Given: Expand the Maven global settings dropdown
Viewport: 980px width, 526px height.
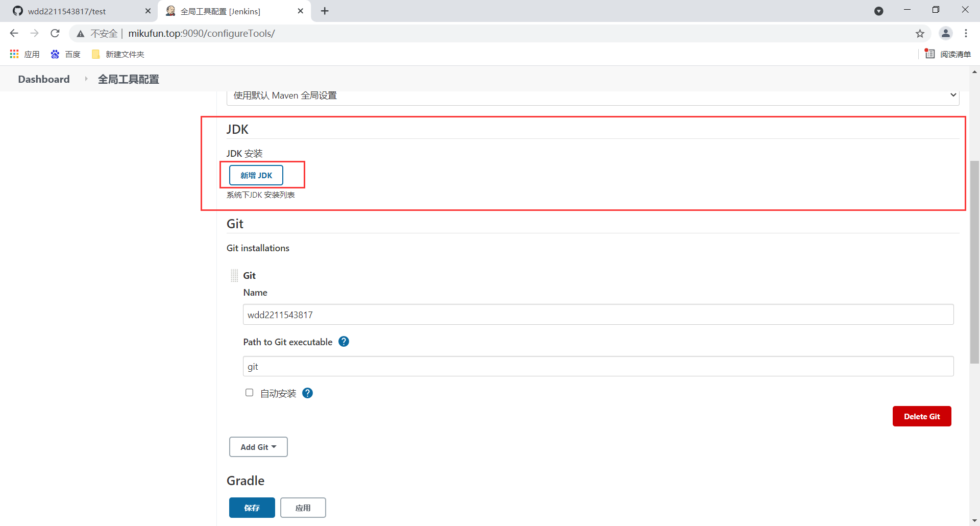Looking at the screenshot, I should click(x=593, y=96).
